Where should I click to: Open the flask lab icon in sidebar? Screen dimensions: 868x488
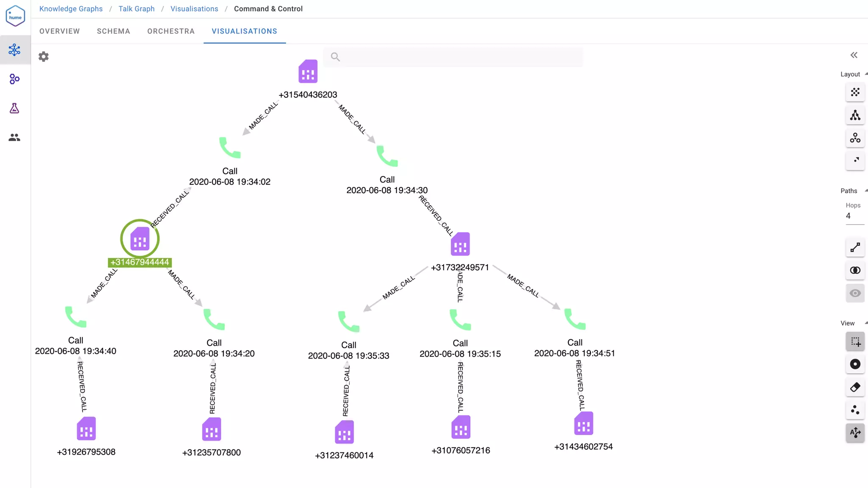14,108
